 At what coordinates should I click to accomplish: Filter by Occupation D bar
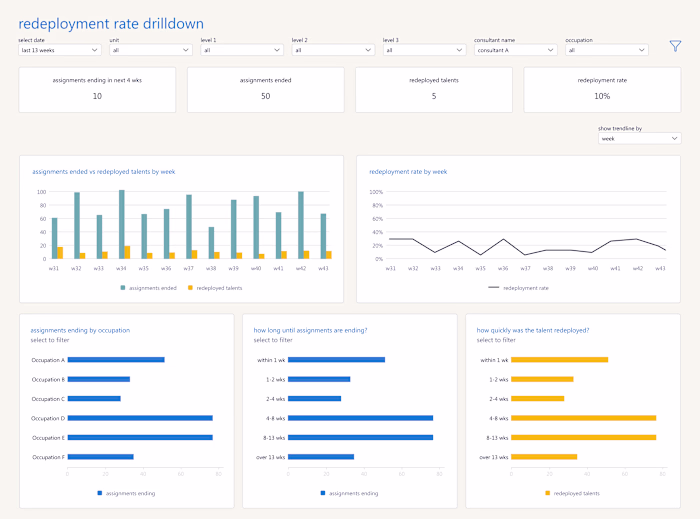click(140, 418)
